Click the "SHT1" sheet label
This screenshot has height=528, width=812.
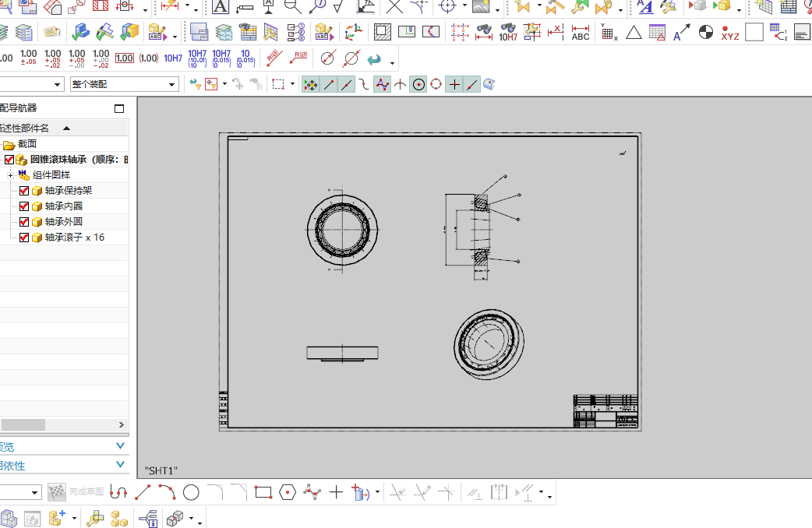pyautogui.click(x=161, y=470)
